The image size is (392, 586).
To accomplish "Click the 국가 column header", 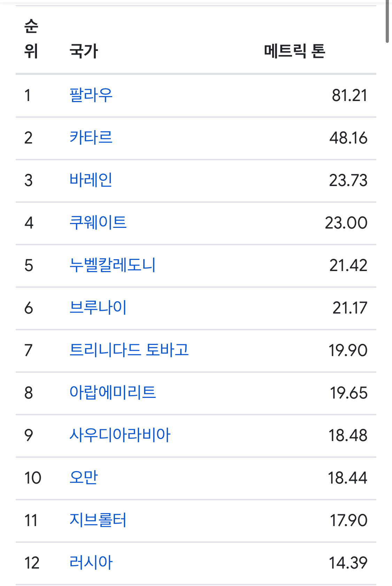I will tap(84, 51).
